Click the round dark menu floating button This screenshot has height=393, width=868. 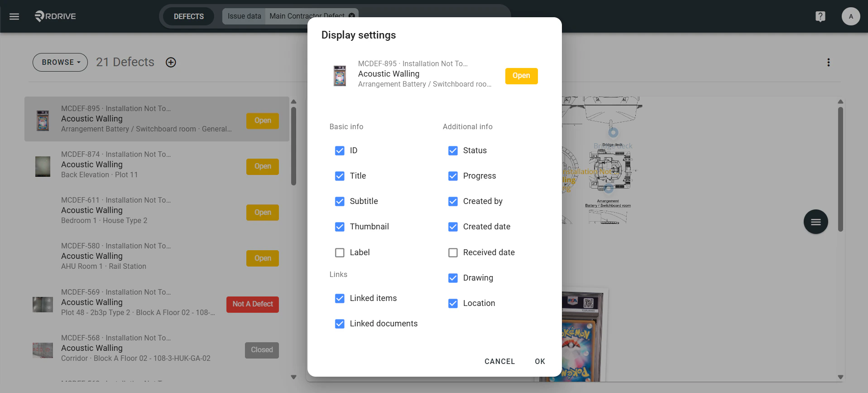click(816, 222)
